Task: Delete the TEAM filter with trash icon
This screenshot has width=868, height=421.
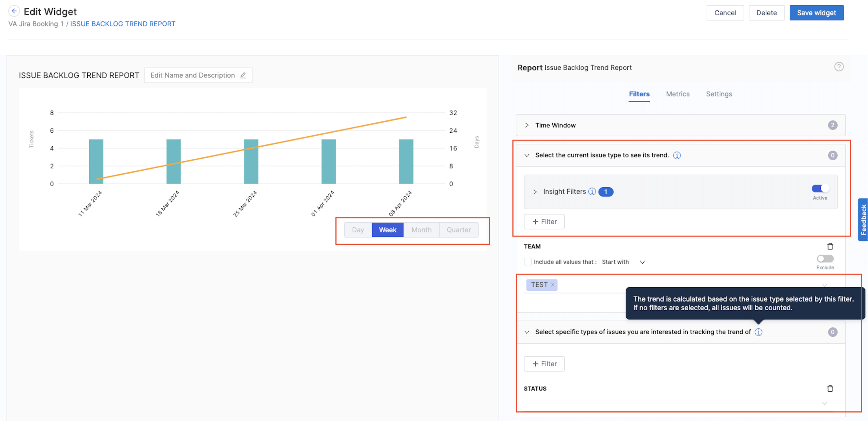Action: [830, 247]
